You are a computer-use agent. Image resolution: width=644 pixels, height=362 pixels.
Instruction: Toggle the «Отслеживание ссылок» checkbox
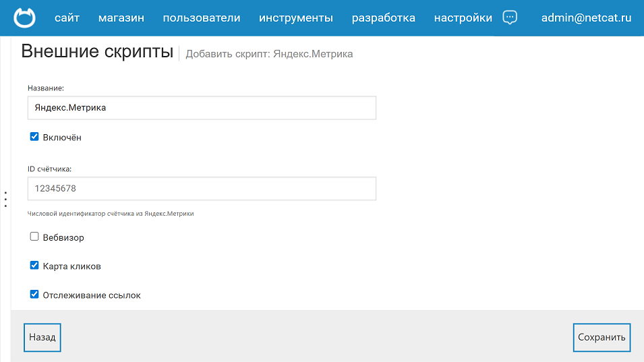34,294
